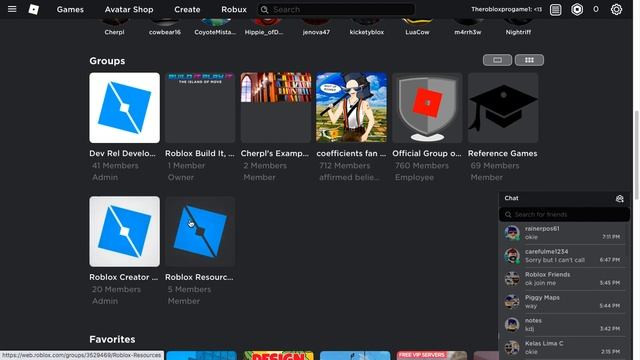Click the Roblox logo home icon
Viewport: 640px width, 360px height.
(34, 9)
